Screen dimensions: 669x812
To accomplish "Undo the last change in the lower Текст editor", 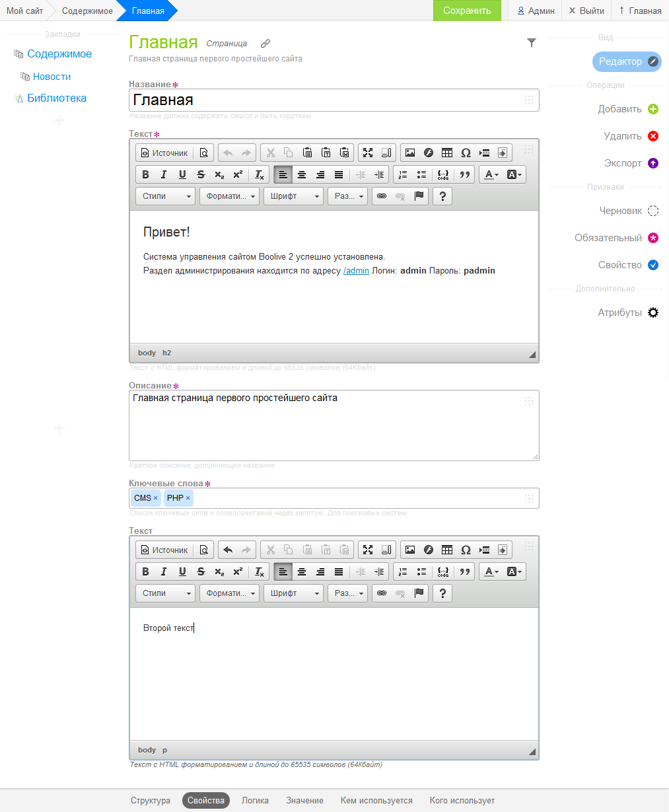I will (x=228, y=550).
